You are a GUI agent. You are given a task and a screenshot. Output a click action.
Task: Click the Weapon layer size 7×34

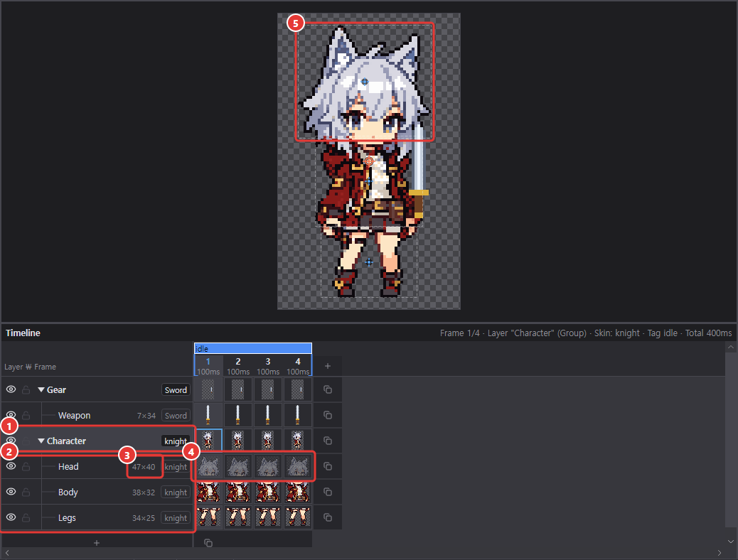(146, 416)
